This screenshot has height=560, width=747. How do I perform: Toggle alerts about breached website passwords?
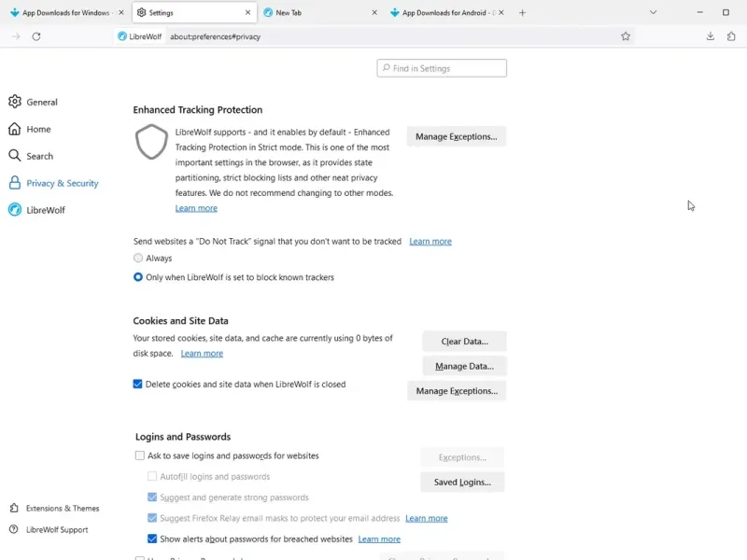coord(152,539)
